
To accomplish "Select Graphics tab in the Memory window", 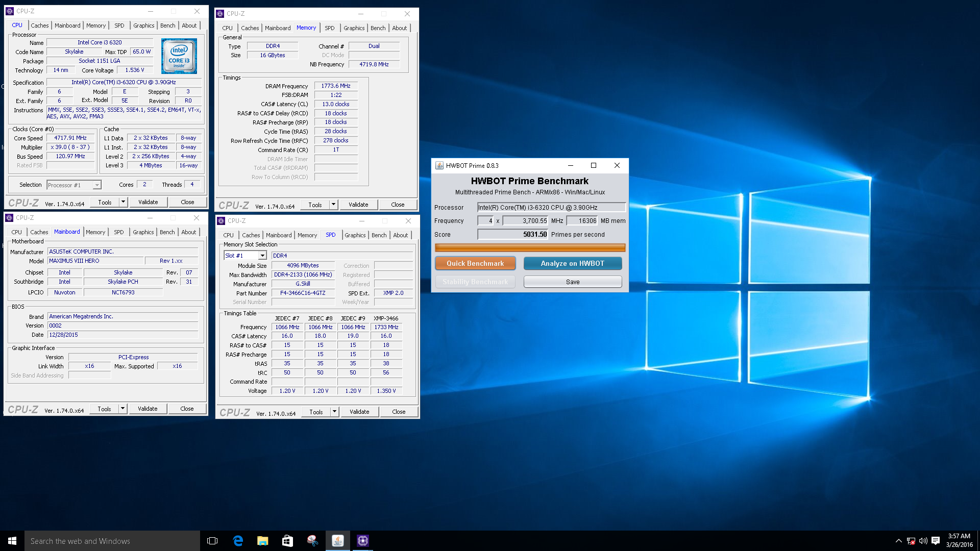I will click(x=354, y=28).
